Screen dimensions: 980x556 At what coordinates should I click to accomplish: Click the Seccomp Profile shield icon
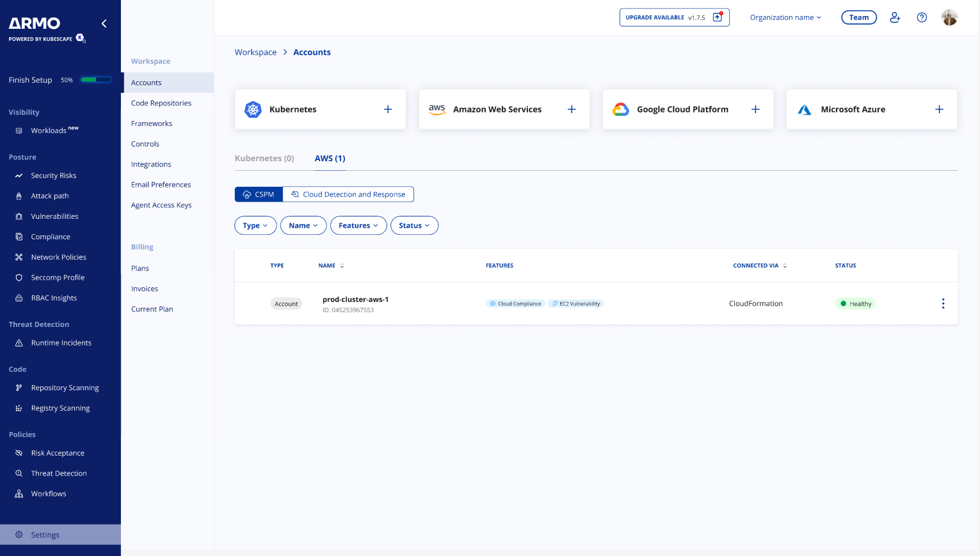(19, 278)
